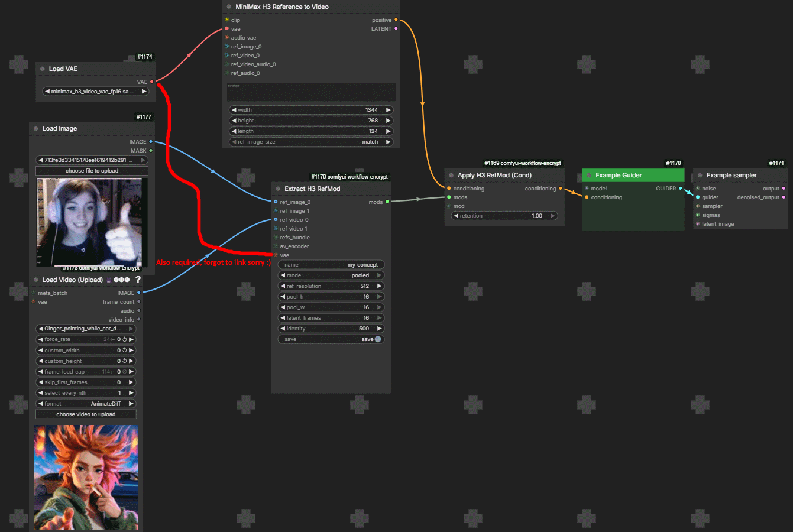Click the Example Guider green title bar
793x532 pixels.
[x=633, y=176]
